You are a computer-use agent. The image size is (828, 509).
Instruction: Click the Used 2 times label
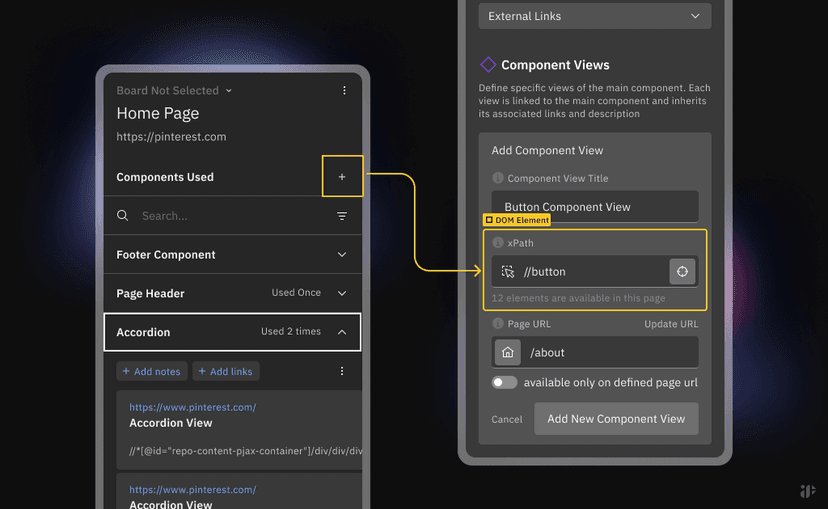pyautogui.click(x=291, y=331)
